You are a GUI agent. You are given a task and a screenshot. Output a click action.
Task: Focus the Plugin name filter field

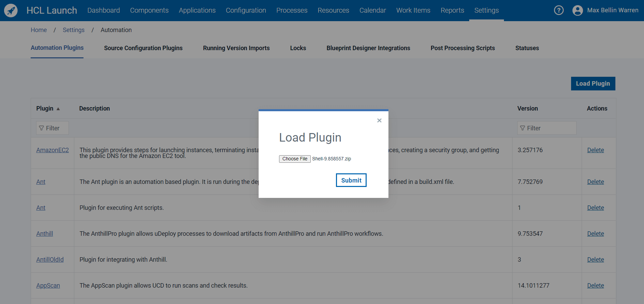pos(52,128)
